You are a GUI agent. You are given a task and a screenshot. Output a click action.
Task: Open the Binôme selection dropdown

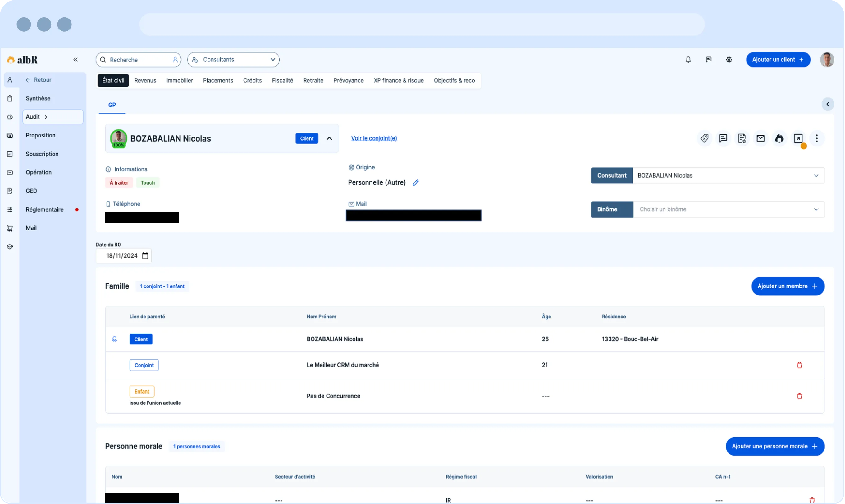[728, 209]
